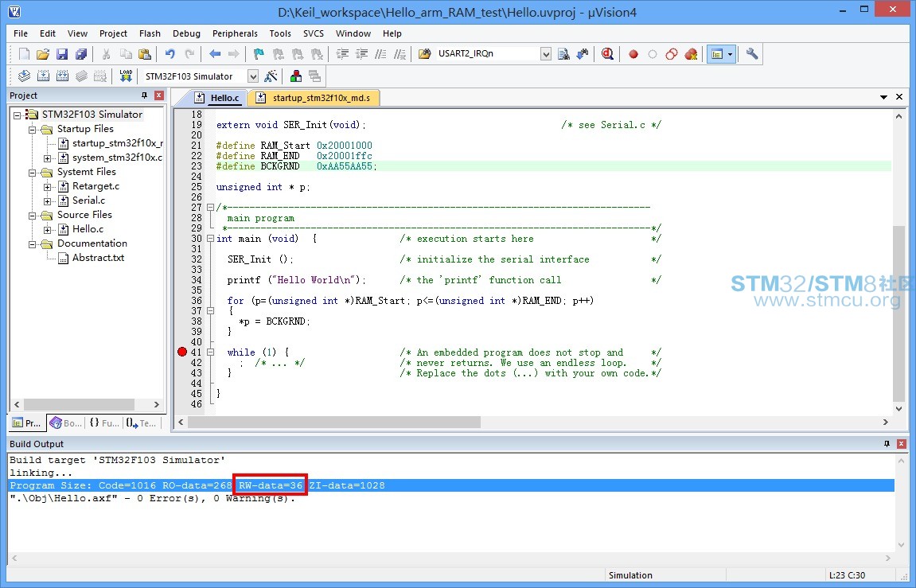Viewport: 916px width, 588px height.
Task: Collapse the STM32F103 Simulator project tree
Action: [17, 115]
